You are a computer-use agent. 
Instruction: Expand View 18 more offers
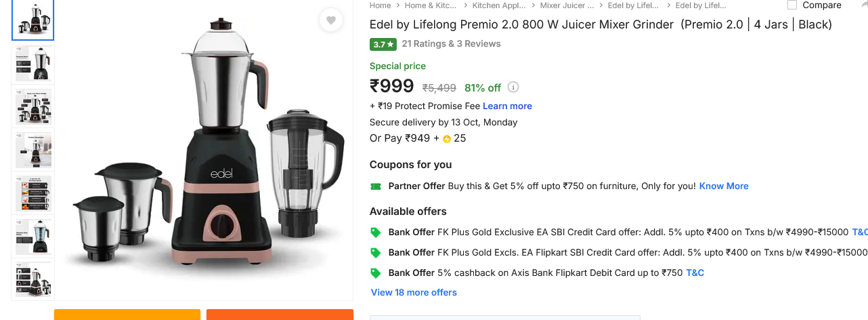point(414,292)
